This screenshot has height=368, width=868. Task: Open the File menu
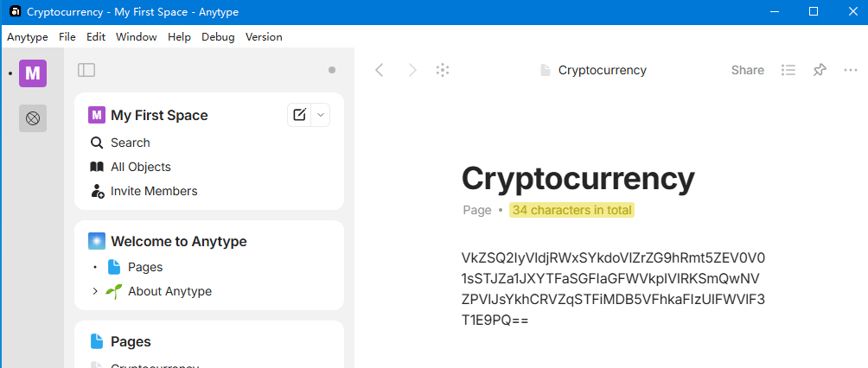coord(67,37)
